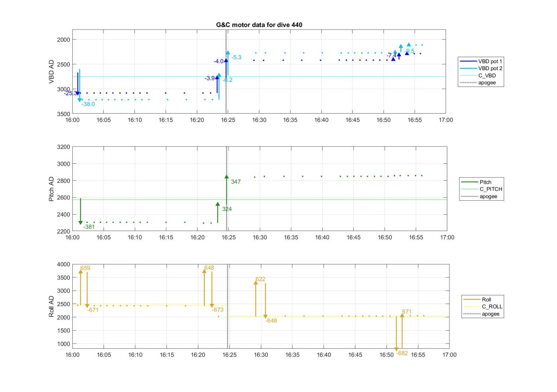Click the "-5.3" VBD data label

click(x=236, y=57)
